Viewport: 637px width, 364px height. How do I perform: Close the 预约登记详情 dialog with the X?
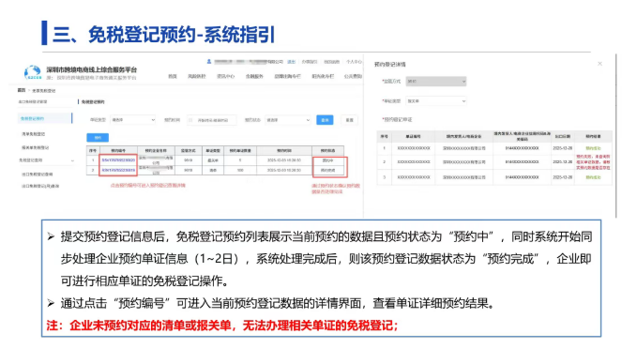click(x=599, y=64)
